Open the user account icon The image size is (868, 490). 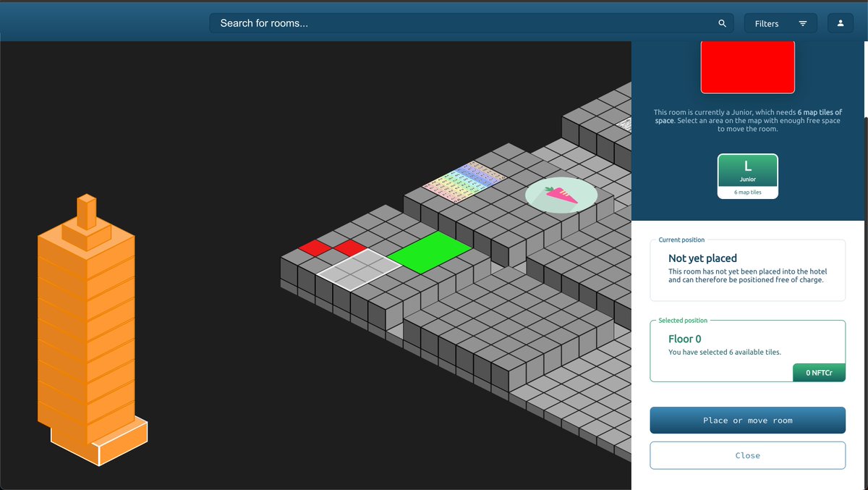[x=841, y=23]
